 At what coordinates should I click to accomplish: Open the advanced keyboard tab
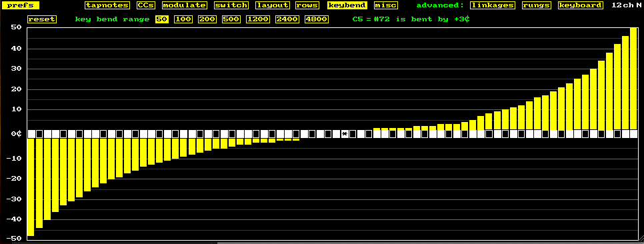coord(581,5)
